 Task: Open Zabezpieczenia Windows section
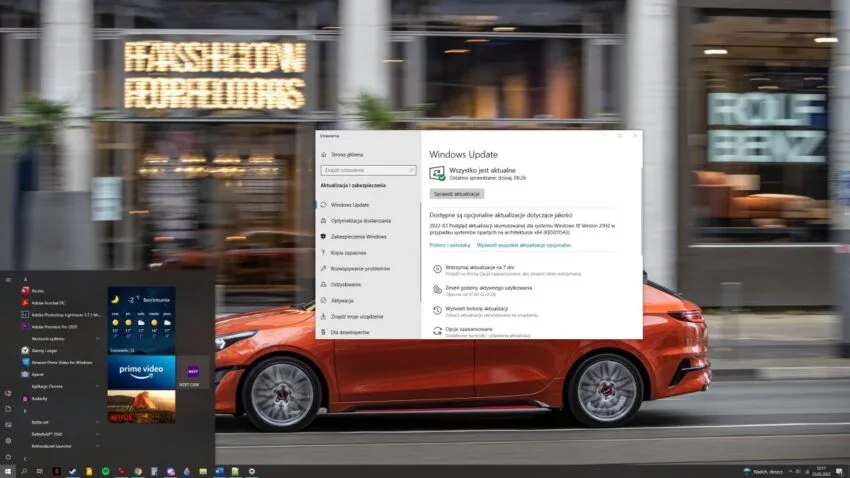click(358, 236)
